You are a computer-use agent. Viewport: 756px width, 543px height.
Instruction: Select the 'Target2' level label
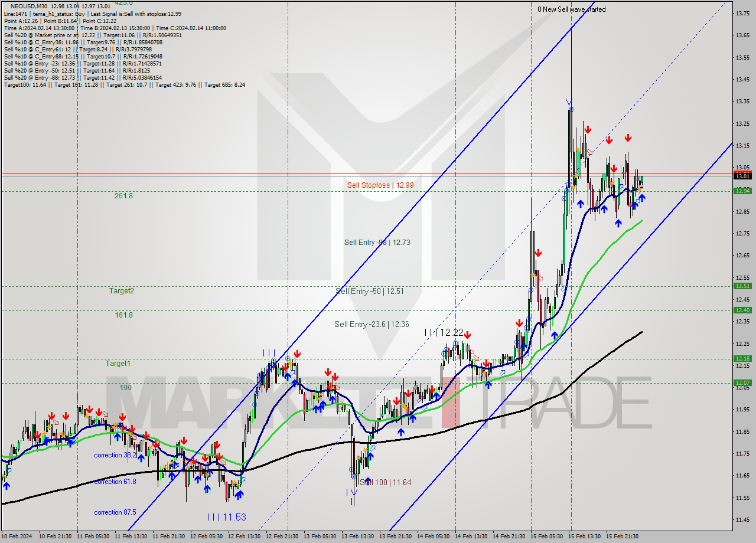(122, 291)
